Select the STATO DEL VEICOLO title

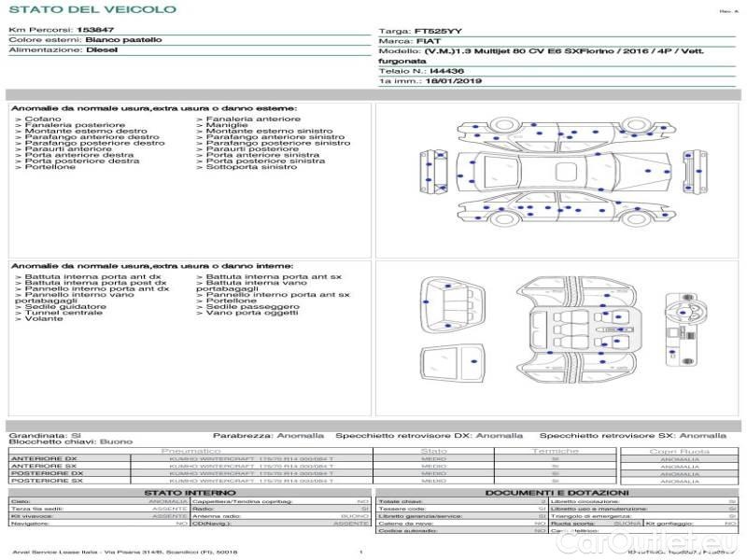pos(92,10)
